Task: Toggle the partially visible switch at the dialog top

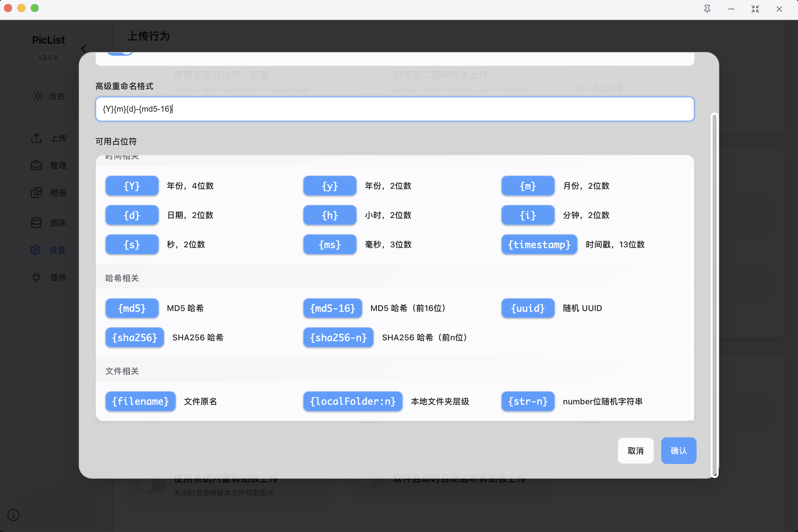Action: [119, 54]
